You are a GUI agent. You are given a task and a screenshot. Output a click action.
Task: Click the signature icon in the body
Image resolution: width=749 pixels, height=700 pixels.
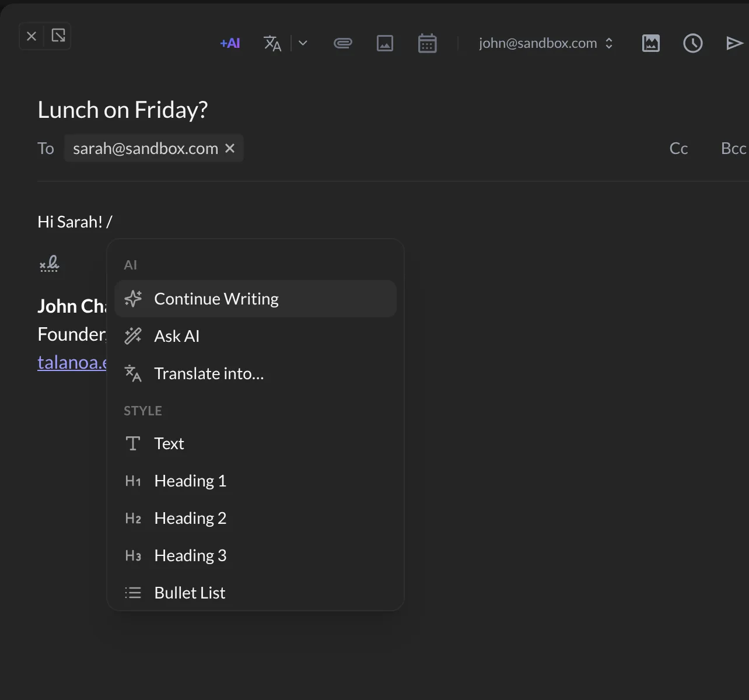pos(49,264)
